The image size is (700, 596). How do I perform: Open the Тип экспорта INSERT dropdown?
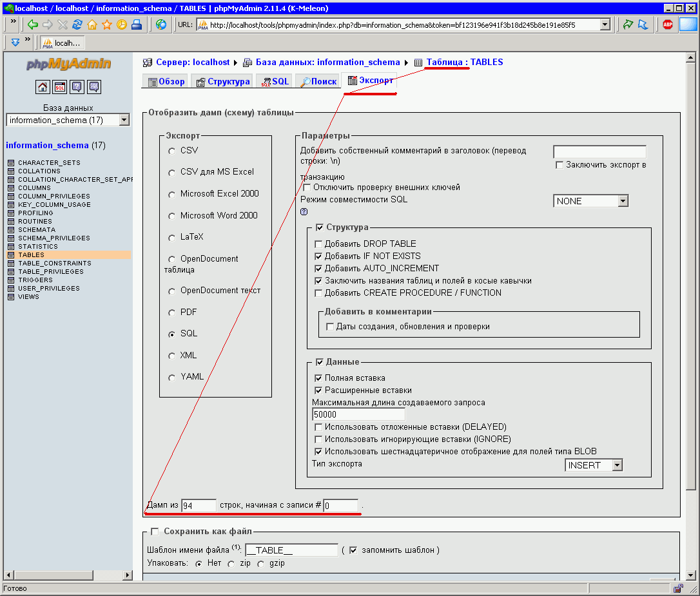(593, 465)
